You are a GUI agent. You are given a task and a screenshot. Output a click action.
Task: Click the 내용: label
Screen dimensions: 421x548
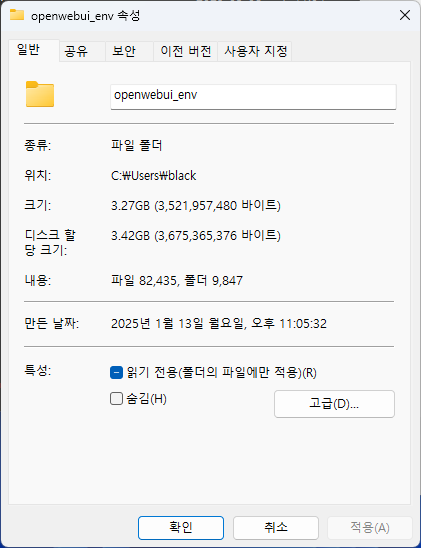coord(37,280)
